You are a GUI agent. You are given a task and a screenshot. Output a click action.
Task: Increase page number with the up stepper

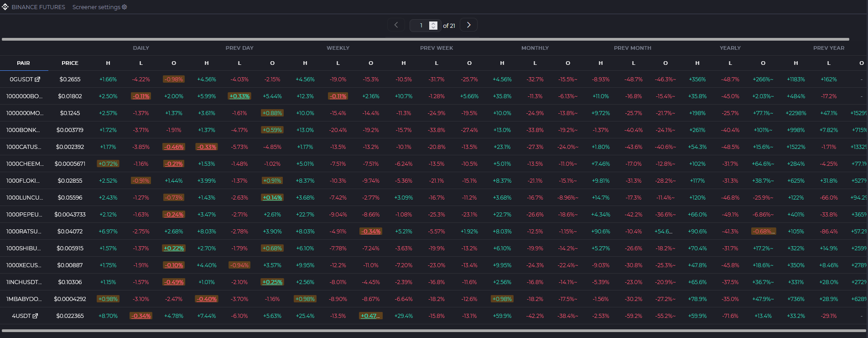pos(433,23)
